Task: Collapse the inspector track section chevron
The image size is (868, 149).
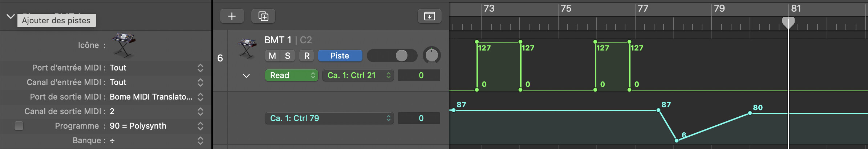Action: 11,16
